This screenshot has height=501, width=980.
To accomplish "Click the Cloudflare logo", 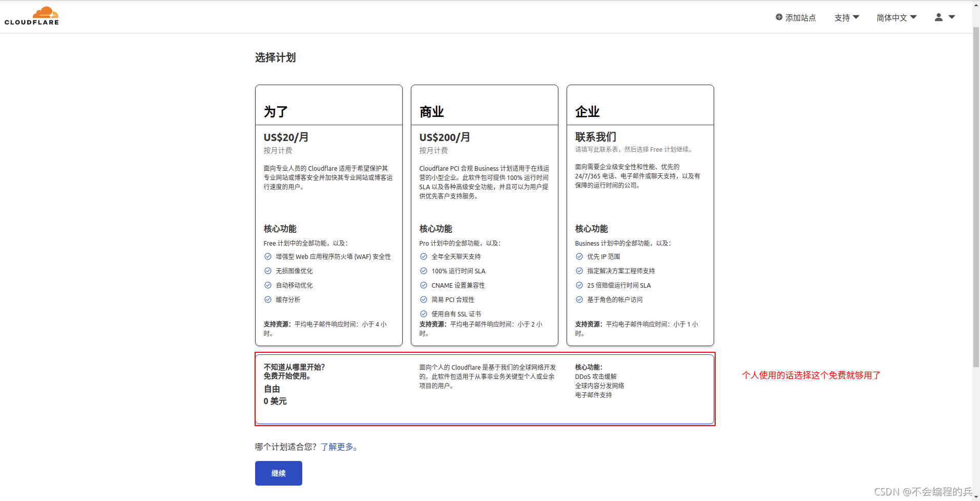I will point(32,16).
